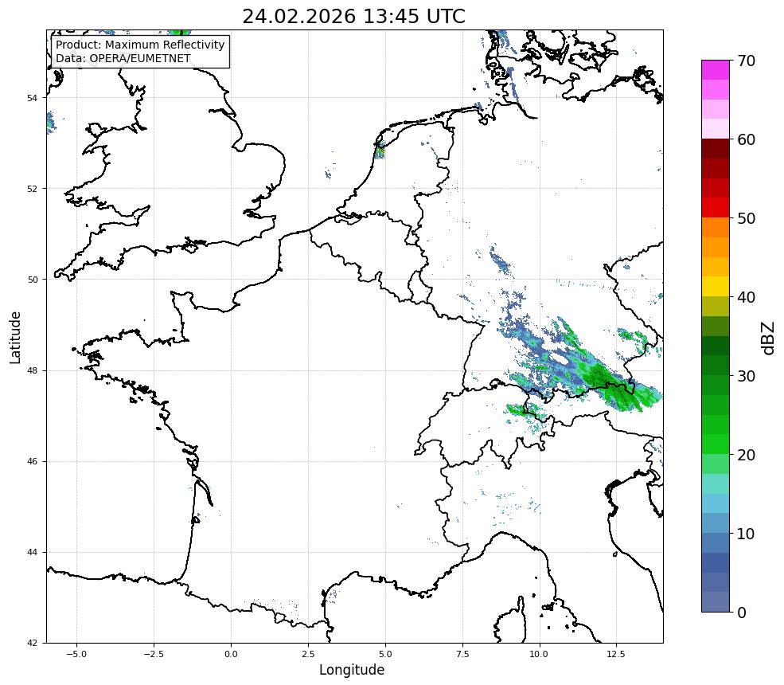This screenshot has height=685, width=784.
Task: Click the 70 colorbar tick label
Action: (746, 61)
